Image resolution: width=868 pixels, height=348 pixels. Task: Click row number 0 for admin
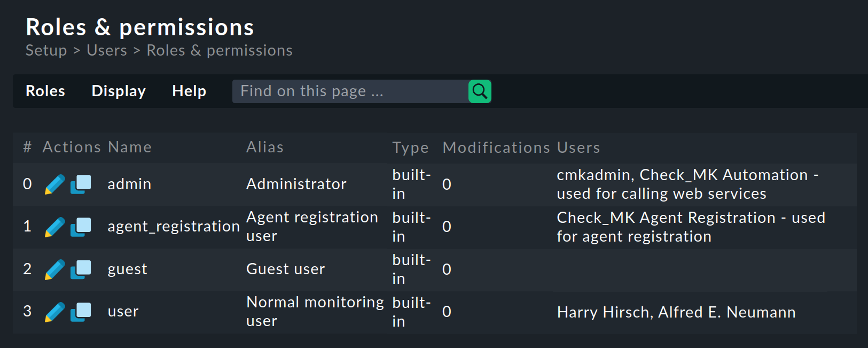coord(27,184)
